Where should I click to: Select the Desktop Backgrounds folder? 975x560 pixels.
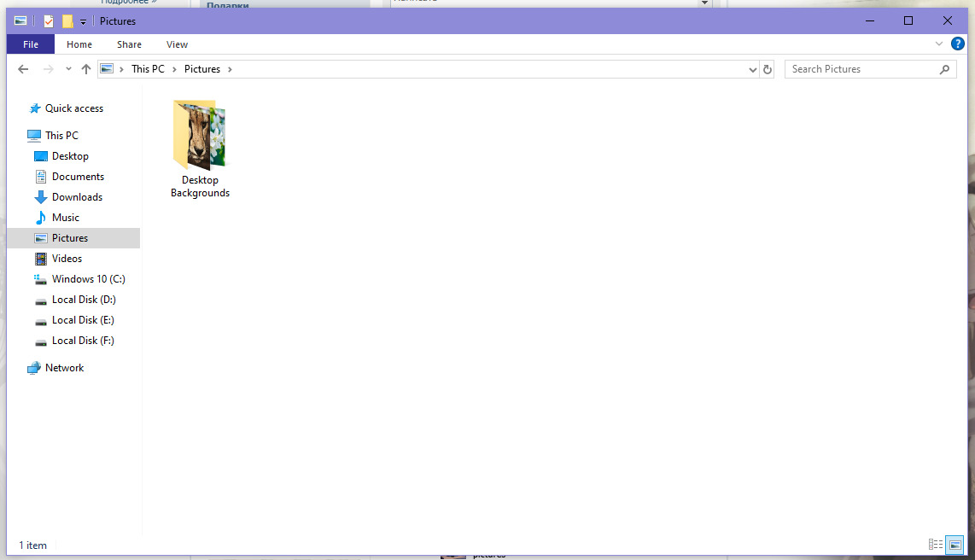pyautogui.click(x=201, y=149)
